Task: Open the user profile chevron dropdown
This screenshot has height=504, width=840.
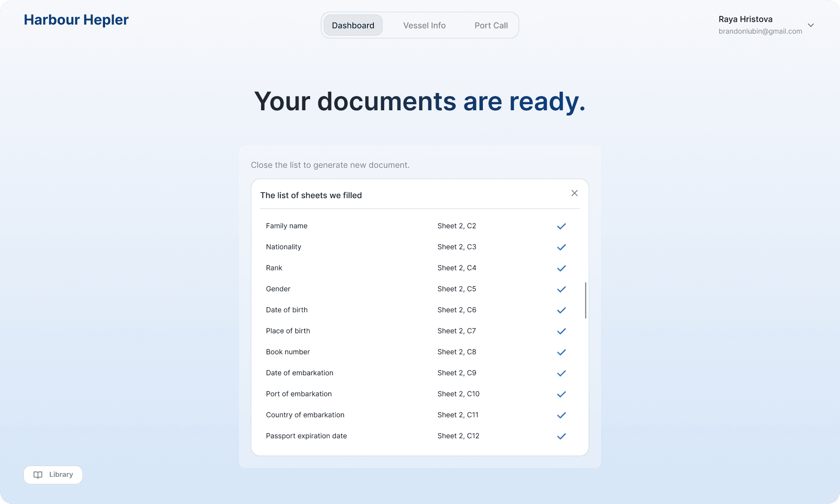Action: click(811, 25)
